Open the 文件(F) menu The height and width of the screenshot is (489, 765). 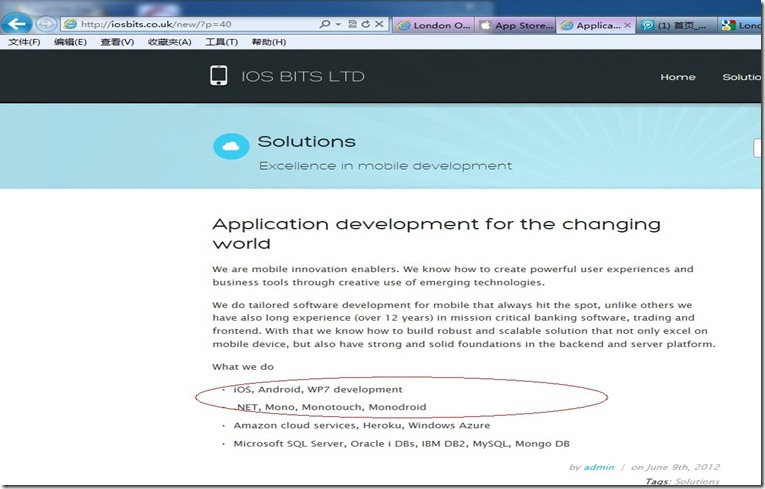click(x=24, y=42)
